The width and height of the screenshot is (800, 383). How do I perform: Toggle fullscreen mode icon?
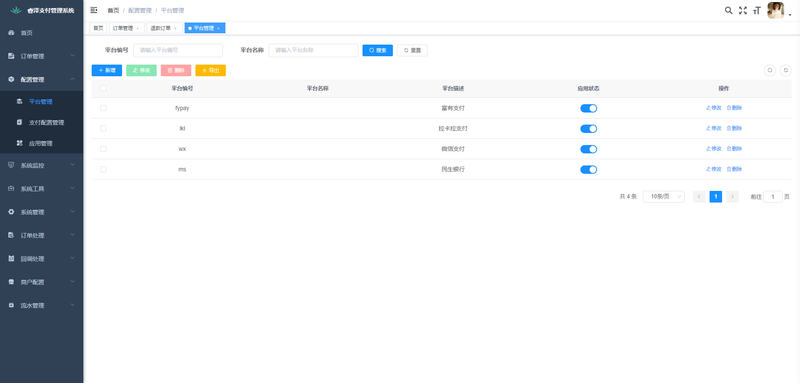[743, 10]
